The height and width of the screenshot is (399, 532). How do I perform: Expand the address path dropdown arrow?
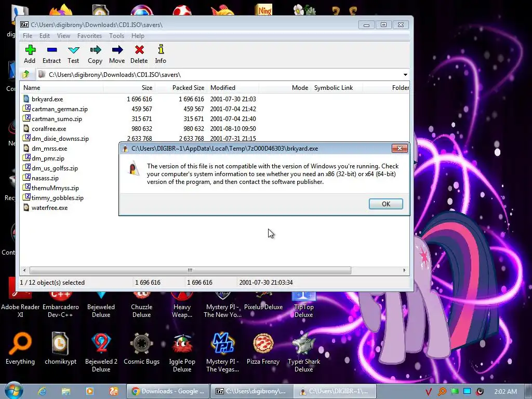pyautogui.click(x=405, y=75)
